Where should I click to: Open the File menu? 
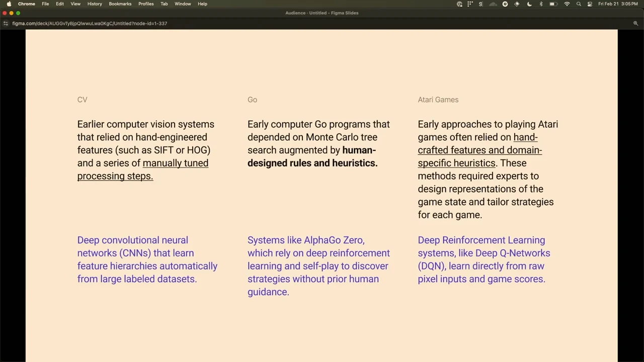tap(45, 4)
